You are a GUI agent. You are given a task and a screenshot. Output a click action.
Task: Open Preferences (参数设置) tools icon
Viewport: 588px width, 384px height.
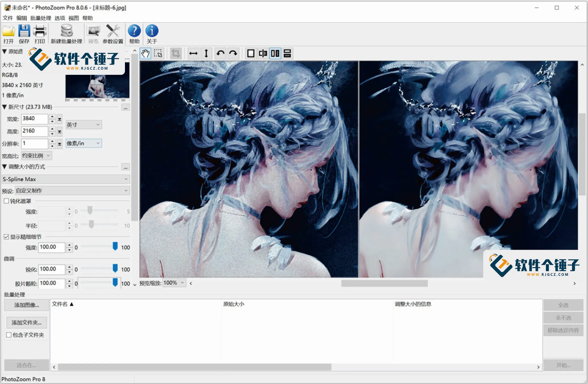tap(113, 31)
